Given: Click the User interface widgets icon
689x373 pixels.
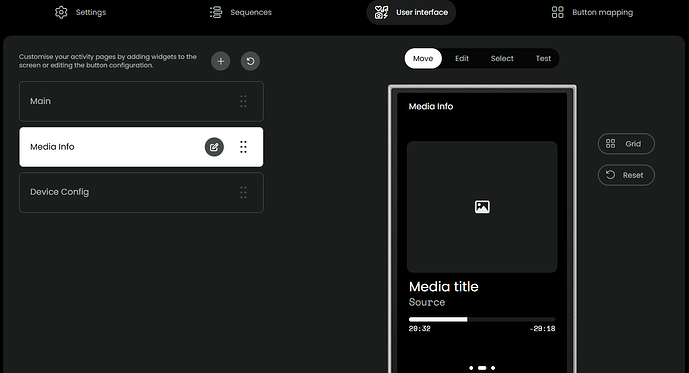Looking at the screenshot, I should click(381, 12).
